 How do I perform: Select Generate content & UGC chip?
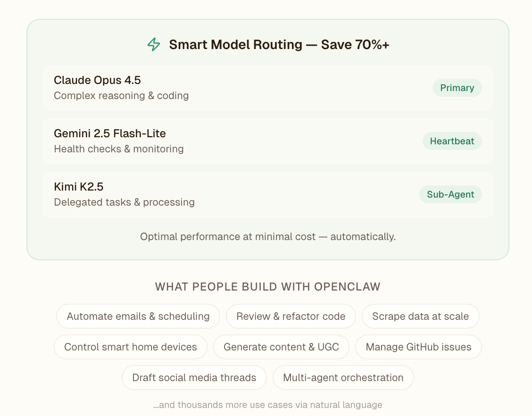click(x=281, y=347)
